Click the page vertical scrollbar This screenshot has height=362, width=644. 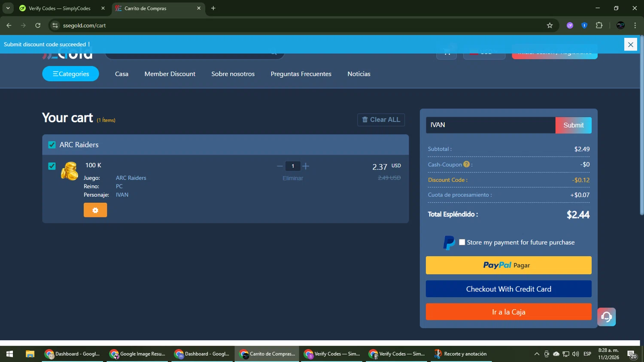tap(641, 126)
